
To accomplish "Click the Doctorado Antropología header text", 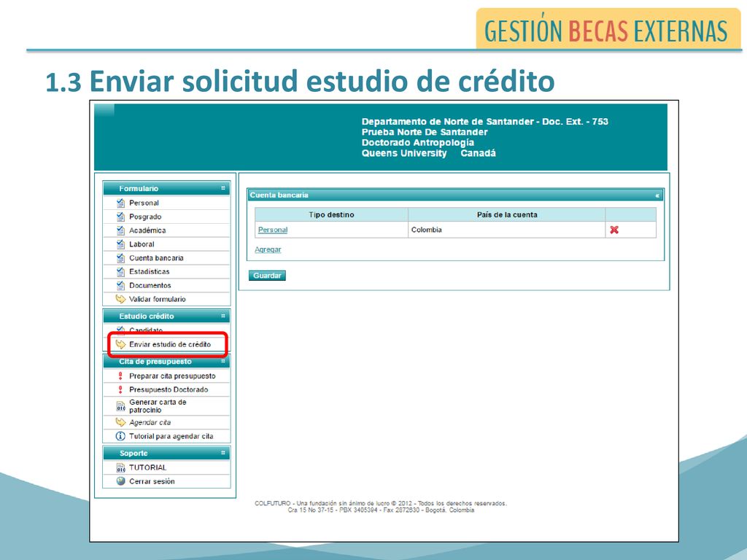I will coord(418,142).
